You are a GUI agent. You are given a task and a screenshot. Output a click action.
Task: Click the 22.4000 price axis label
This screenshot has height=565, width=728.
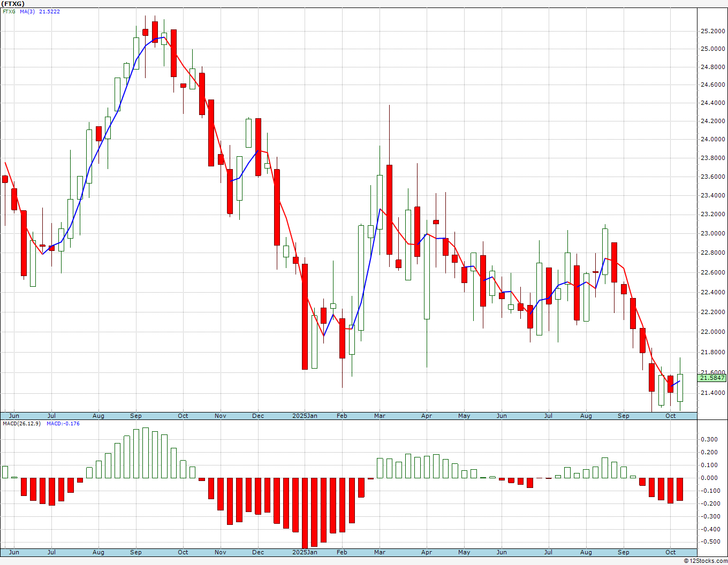tap(712, 293)
